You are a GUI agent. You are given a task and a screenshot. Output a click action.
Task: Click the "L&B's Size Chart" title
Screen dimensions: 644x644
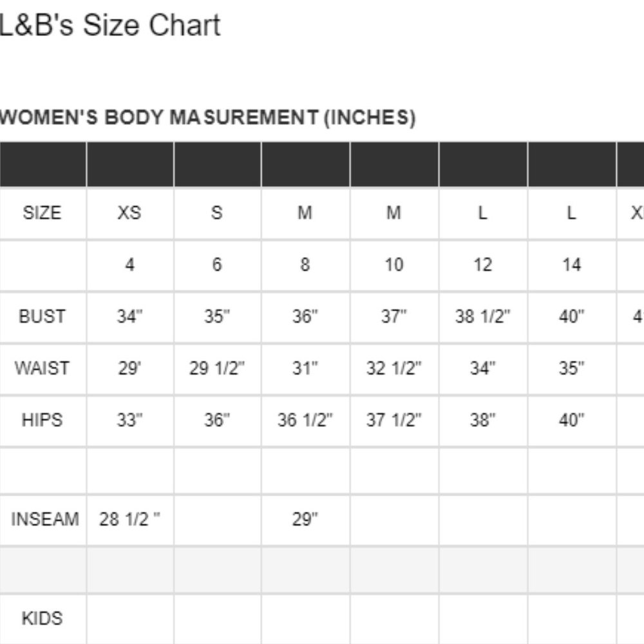[x=110, y=26]
